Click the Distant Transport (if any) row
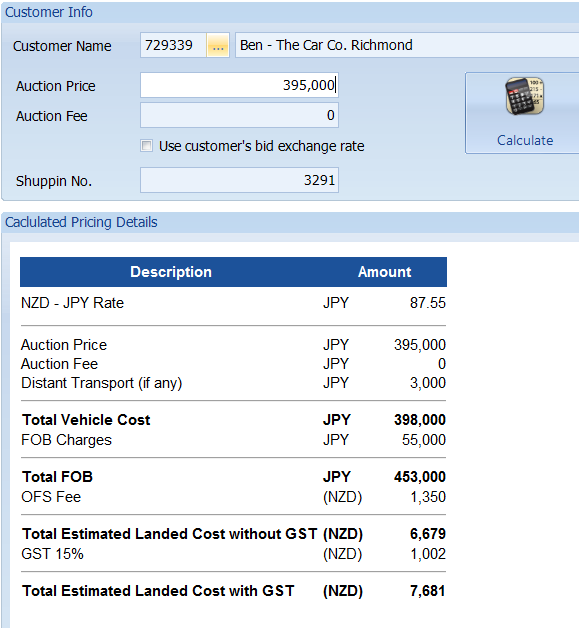The image size is (579, 628). [233, 383]
